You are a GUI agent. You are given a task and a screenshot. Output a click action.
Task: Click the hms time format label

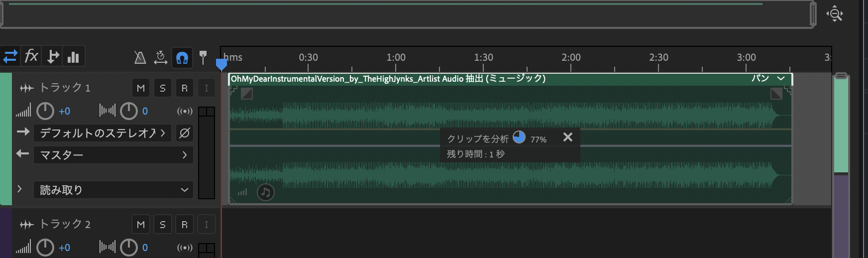pyautogui.click(x=233, y=57)
